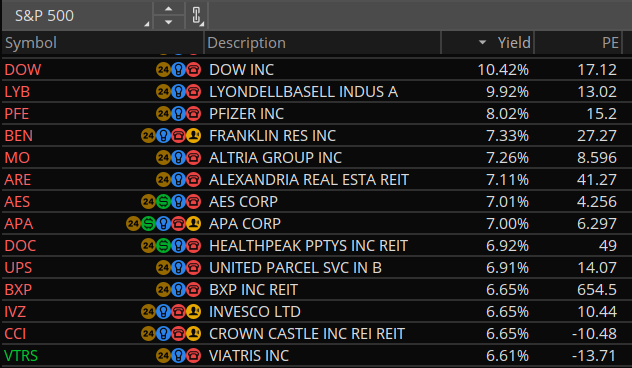
Task: Click LYONDELLBASELL INDUS A description
Action: [x=304, y=92]
